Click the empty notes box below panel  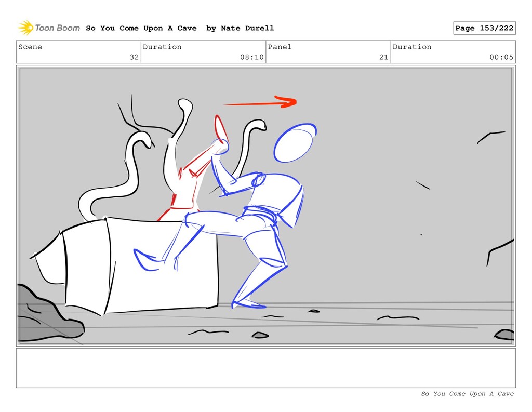click(265, 368)
